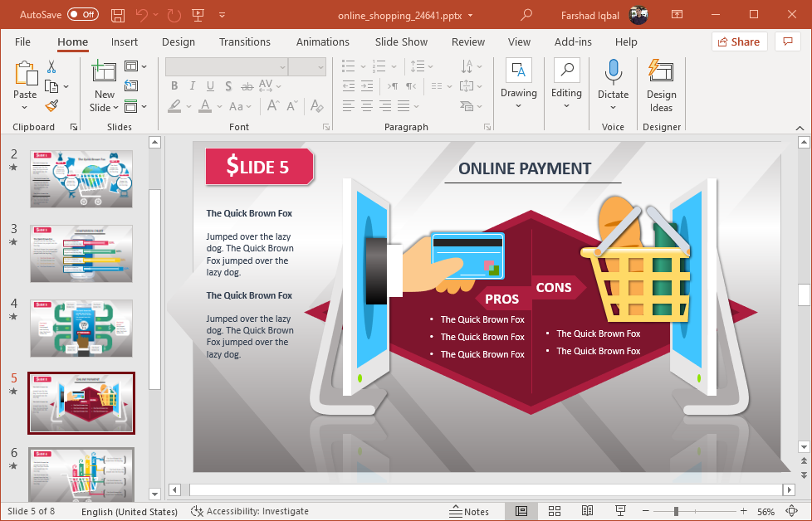
Task: Switch to Slide Sorter view
Action: (x=555, y=511)
